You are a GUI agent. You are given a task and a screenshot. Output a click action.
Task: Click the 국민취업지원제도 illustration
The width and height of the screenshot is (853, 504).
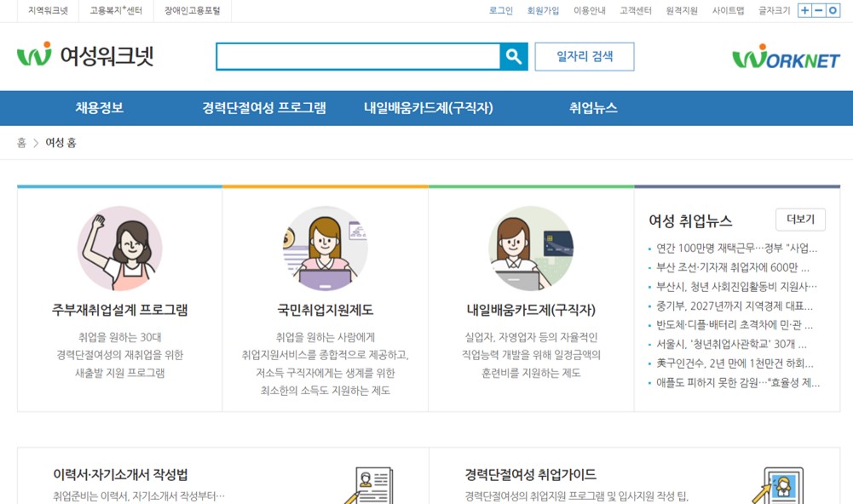(326, 249)
